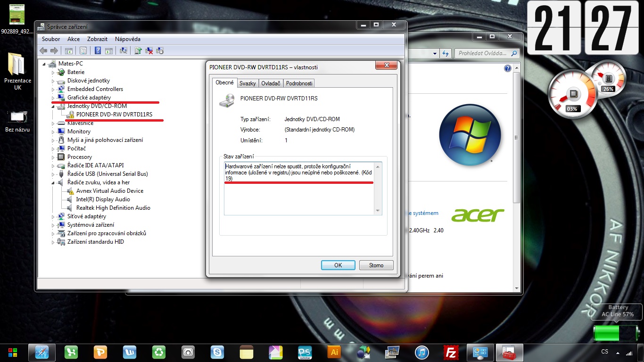This screenshot has width=644, height=362.
Task: Expand the Monitory node
Action: point(53,132)
